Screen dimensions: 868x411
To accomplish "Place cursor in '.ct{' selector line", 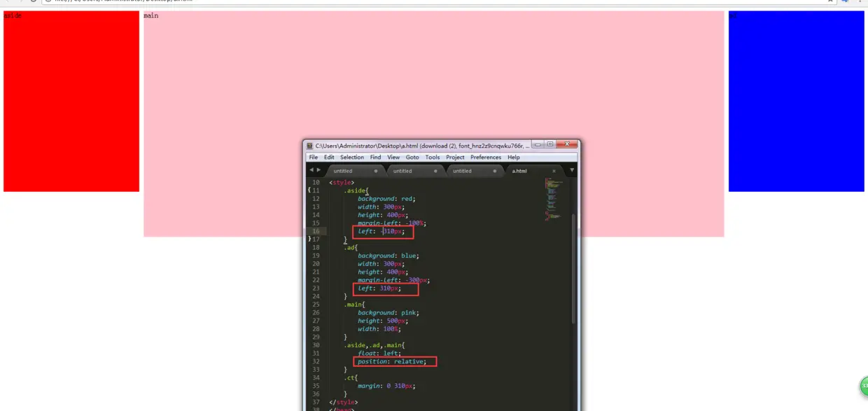I will click(x=351, y=378).
